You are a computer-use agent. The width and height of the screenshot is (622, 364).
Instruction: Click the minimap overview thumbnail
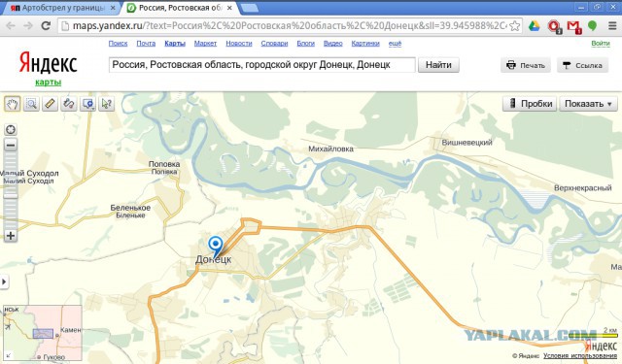[43, 332]
